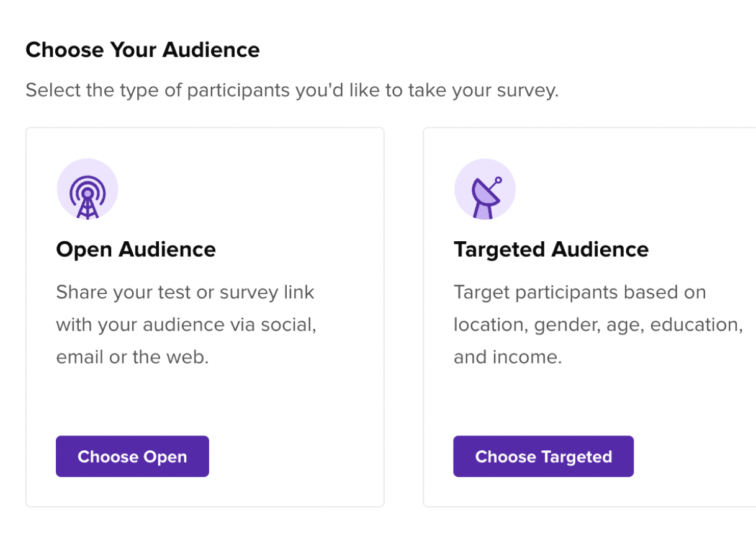Click the "Target participants based on" line
This screenshot has width=756, height=552.
580,292
